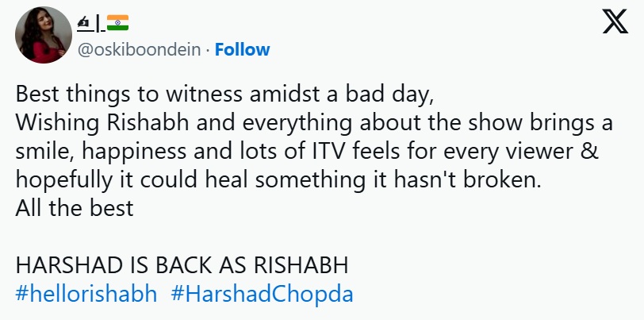Viewport: 644px width, 320px height.
Task: Visit the #HarshadChopda hashtag link
Action: coord(262,293)
